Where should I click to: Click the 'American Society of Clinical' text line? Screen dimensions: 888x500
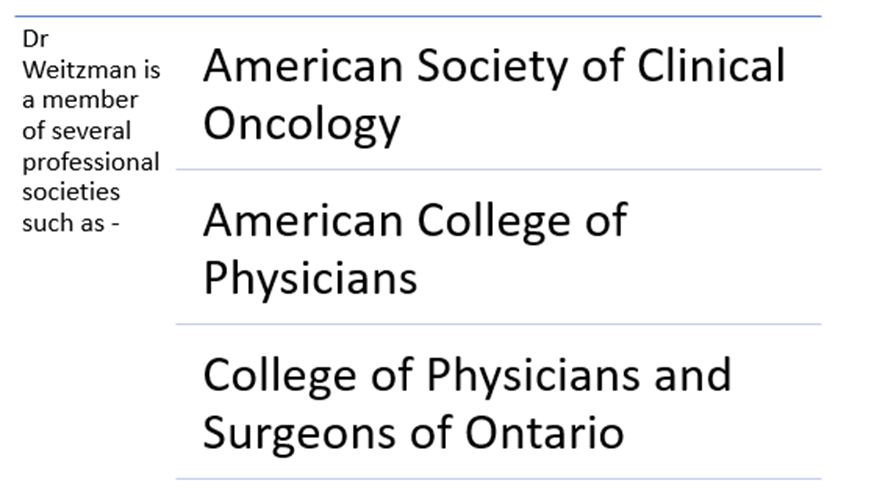[494, 67]
